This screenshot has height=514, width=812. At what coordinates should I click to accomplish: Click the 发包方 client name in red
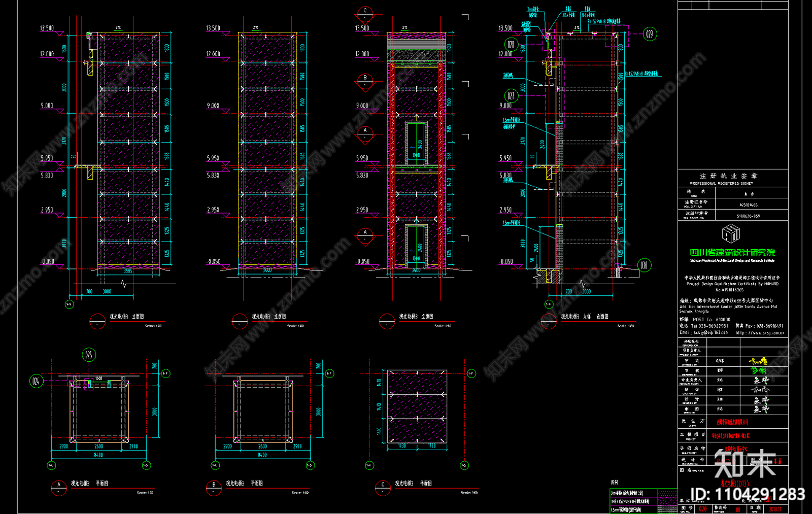coord(732,422)
